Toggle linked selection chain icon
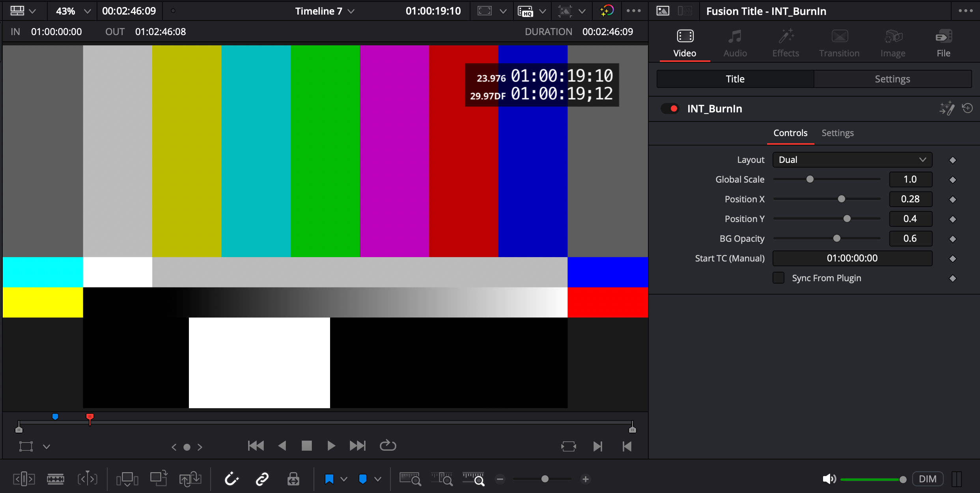The width and height of the screenshot is (980, 493). [x=262, y=479]
